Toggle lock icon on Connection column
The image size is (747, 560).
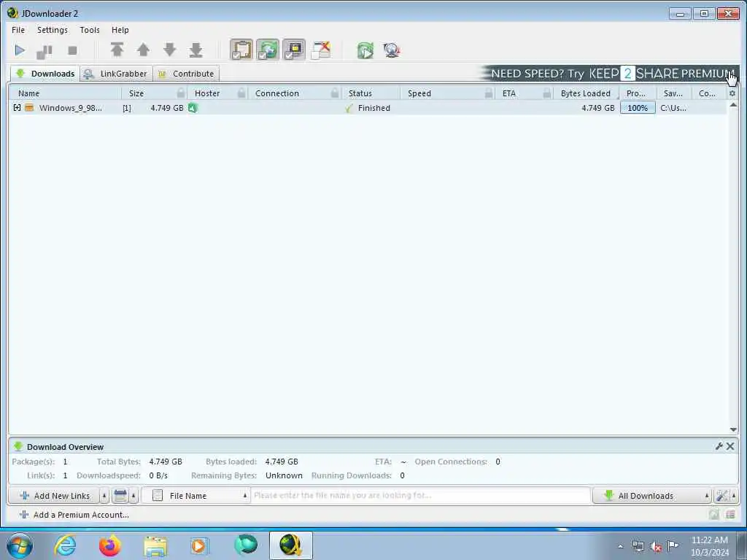point(335,93)
